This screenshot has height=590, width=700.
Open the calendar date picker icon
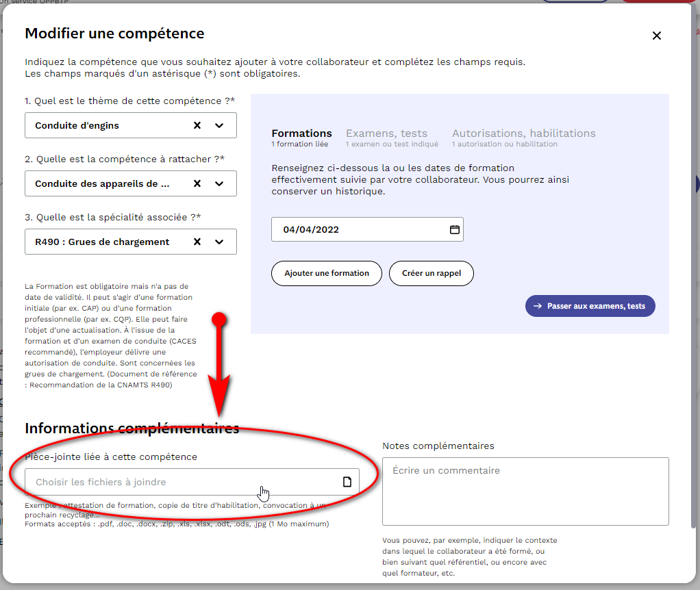[x=454, y=230]
